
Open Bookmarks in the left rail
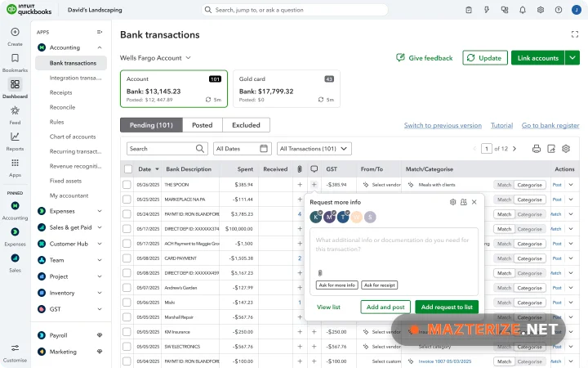coord(15,58)
